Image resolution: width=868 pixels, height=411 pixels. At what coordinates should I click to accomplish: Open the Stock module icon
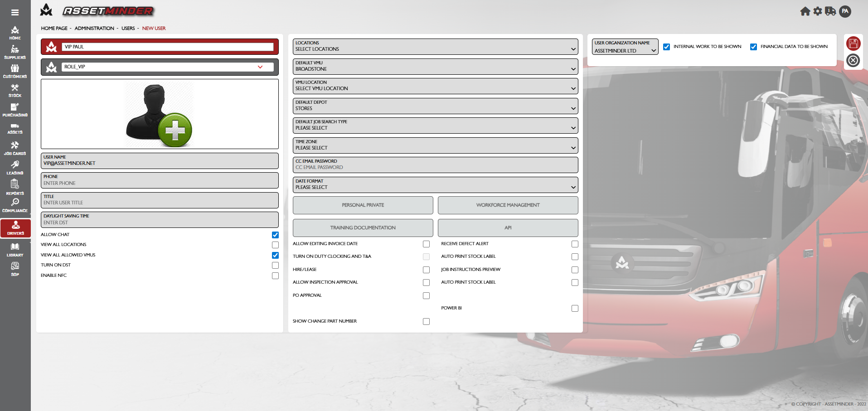[15, 91]
